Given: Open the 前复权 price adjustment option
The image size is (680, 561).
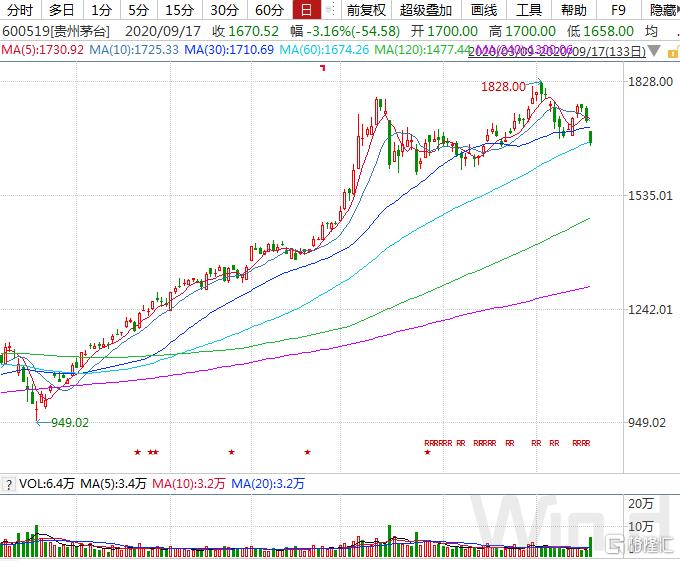Looking at the screenshot, I should [x=366, y=10].
